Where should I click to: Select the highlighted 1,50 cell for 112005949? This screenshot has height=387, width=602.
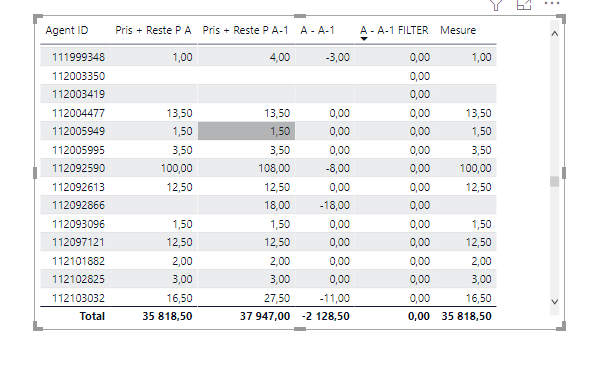[x=246, y=131]
